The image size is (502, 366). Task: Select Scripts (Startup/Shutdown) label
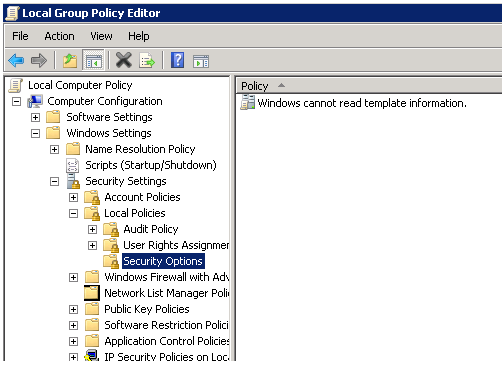(151, 165)
